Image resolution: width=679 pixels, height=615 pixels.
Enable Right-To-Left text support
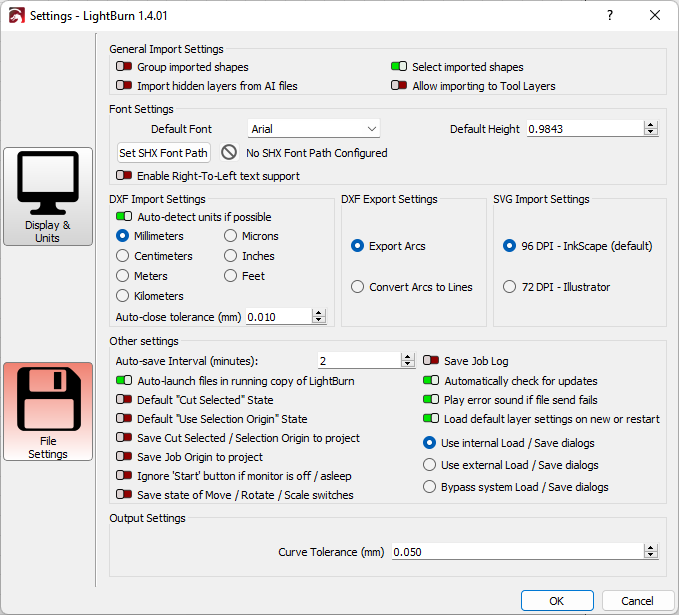124,175
